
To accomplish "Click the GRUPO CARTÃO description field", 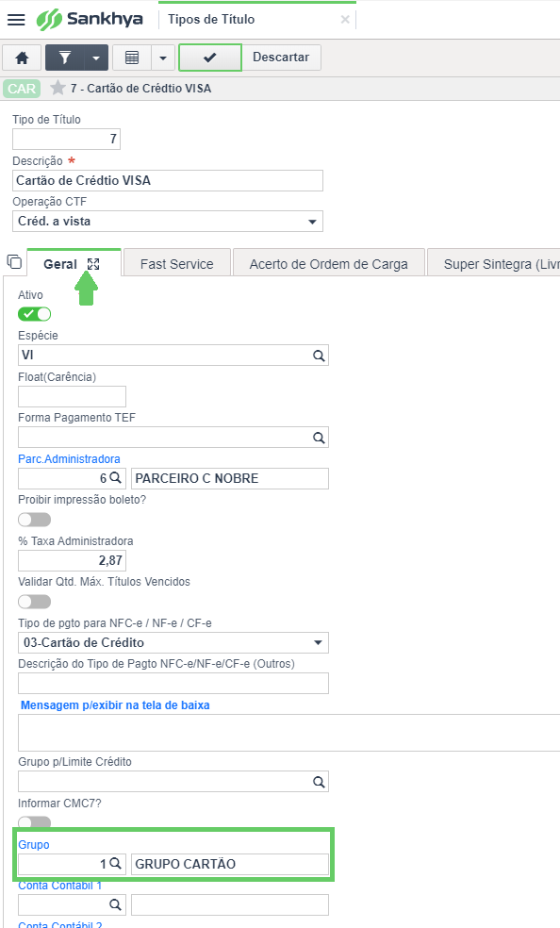I will (x=230, y=864).
